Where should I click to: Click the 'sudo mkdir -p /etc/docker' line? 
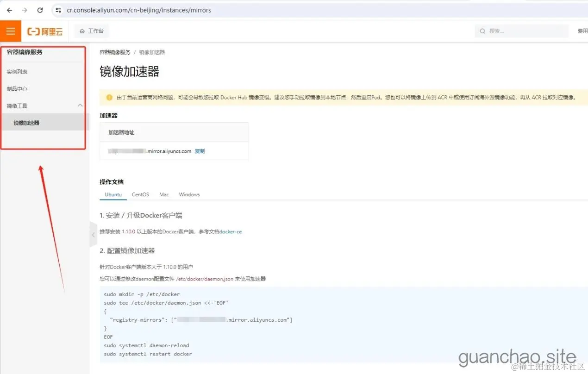[142, 294]
